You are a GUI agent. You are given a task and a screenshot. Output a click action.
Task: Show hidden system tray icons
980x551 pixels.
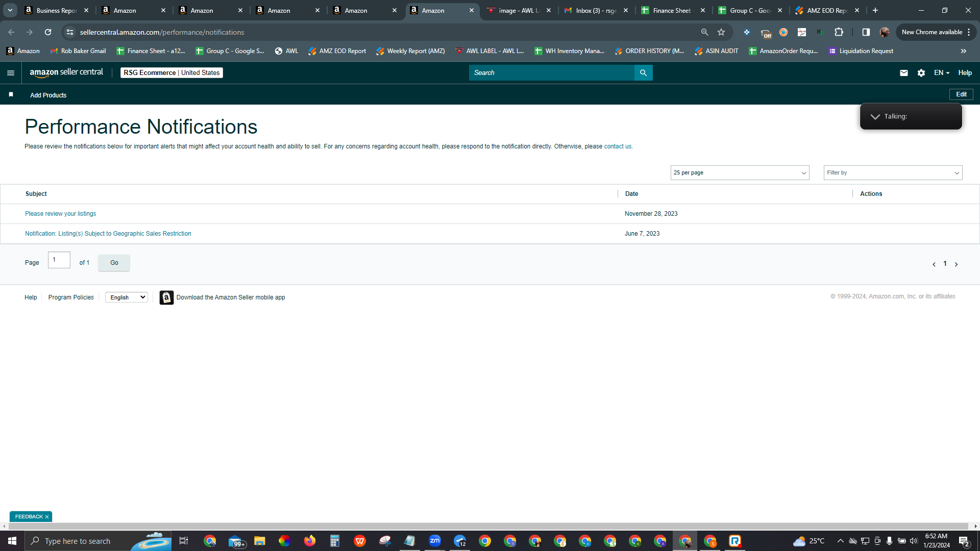click(840, 541)
